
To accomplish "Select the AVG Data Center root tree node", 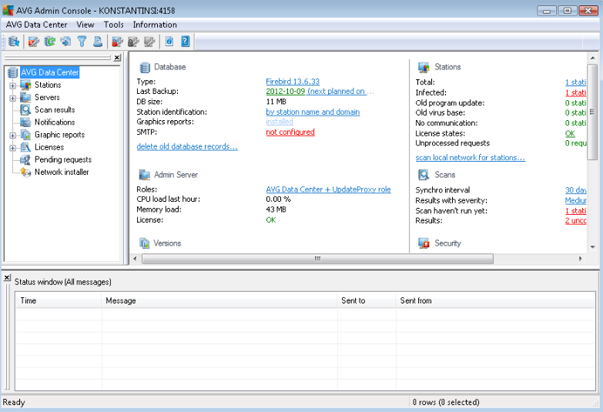I will click(x=50, y=72).
